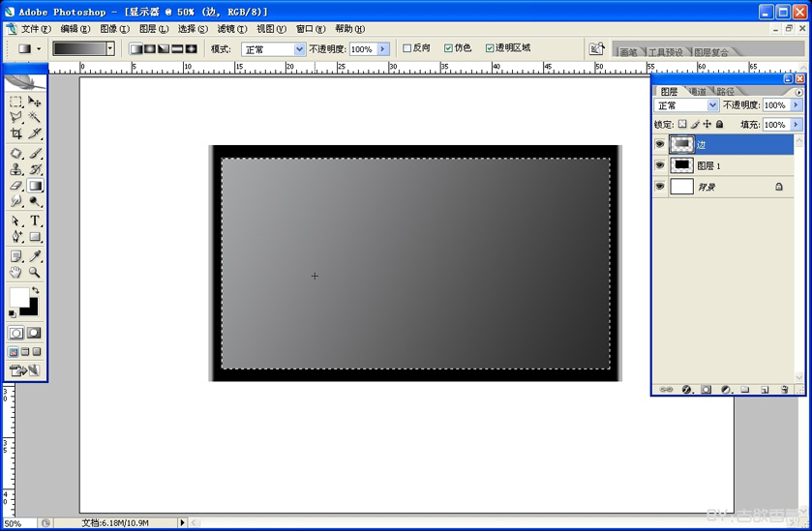Image resolution: width=812 pixels, height=531 pixels.
Task: Click the foreground color swatch
Action: 19,298
